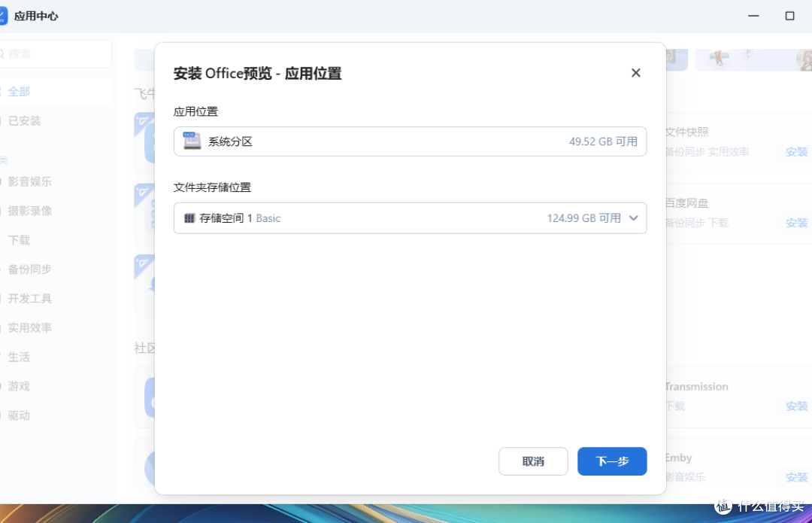Open the 驱动 category
The height and width of the screenshot is (523, 812).
click(x=19, y=415)
